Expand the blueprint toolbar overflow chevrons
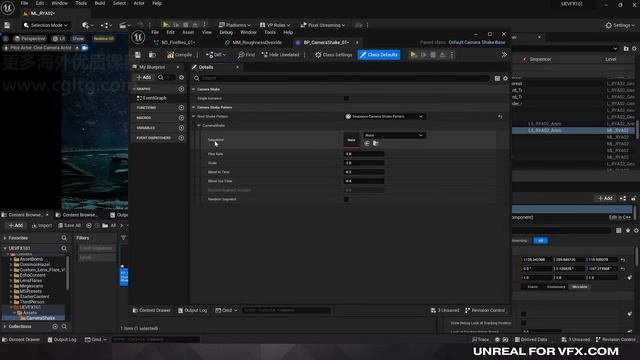This screenshot has height=360, width=640. [x=504, y=55]
